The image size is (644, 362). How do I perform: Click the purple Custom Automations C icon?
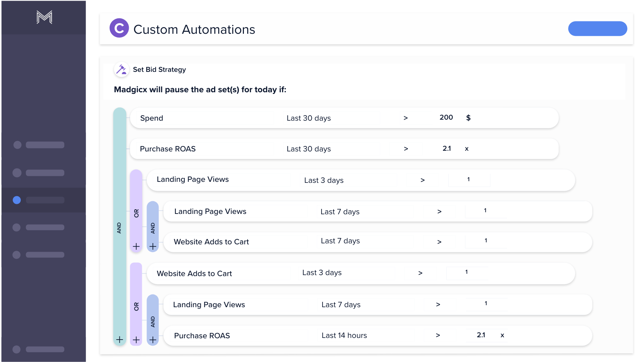coord(119,28)
